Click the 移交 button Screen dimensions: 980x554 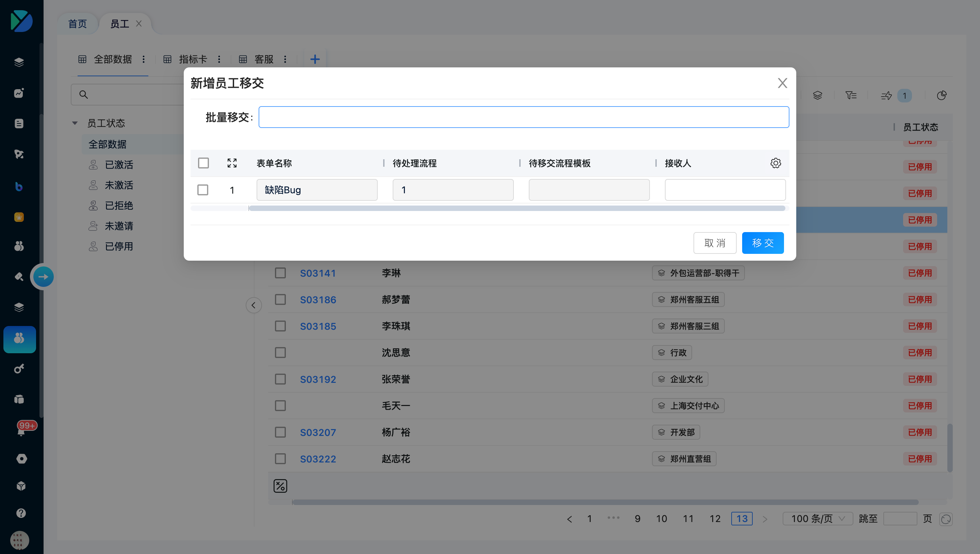pos(763,243)
